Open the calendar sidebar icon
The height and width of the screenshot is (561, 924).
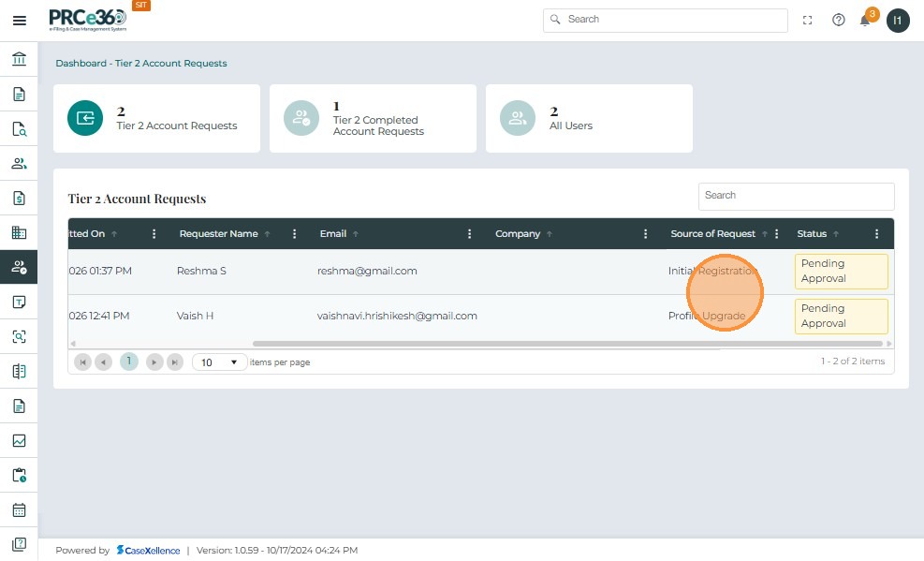19,509
